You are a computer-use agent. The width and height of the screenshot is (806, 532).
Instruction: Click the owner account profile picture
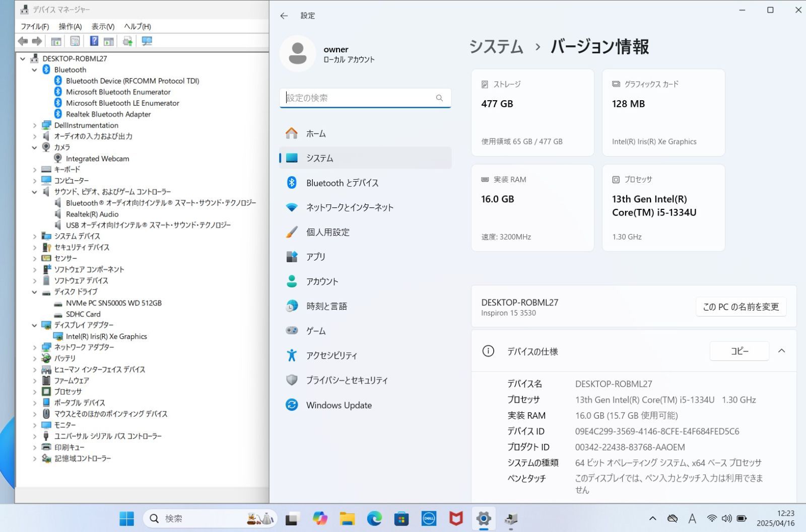[x=298, y=53]
